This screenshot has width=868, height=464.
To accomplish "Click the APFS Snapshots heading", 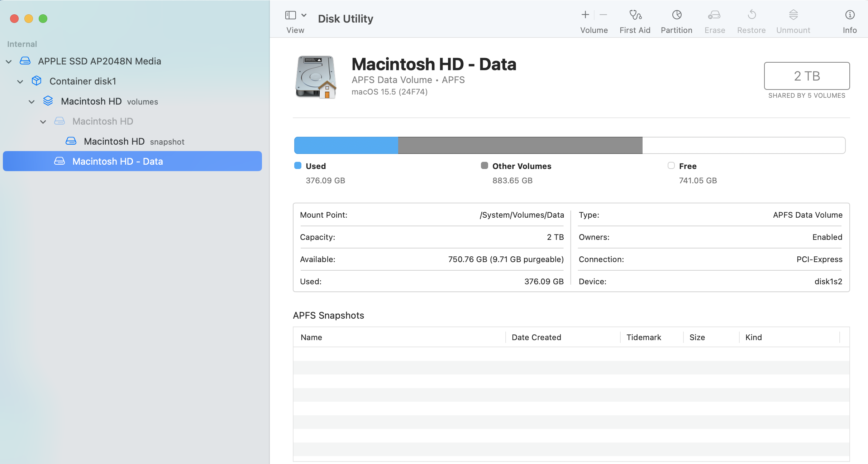I will (328, 315).
